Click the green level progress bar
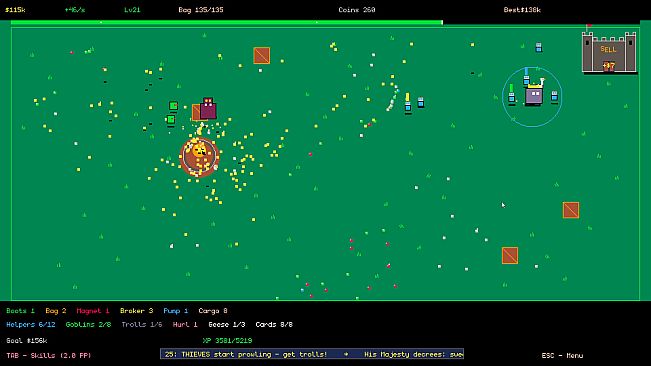651x366 pixels. 226,22
